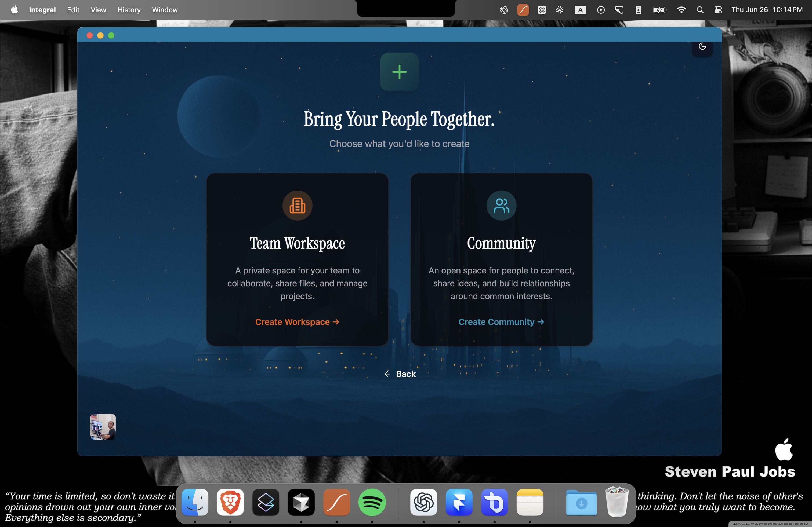
Task: Click the user profile photo thumbnail
Action: (x=103, y=427)
